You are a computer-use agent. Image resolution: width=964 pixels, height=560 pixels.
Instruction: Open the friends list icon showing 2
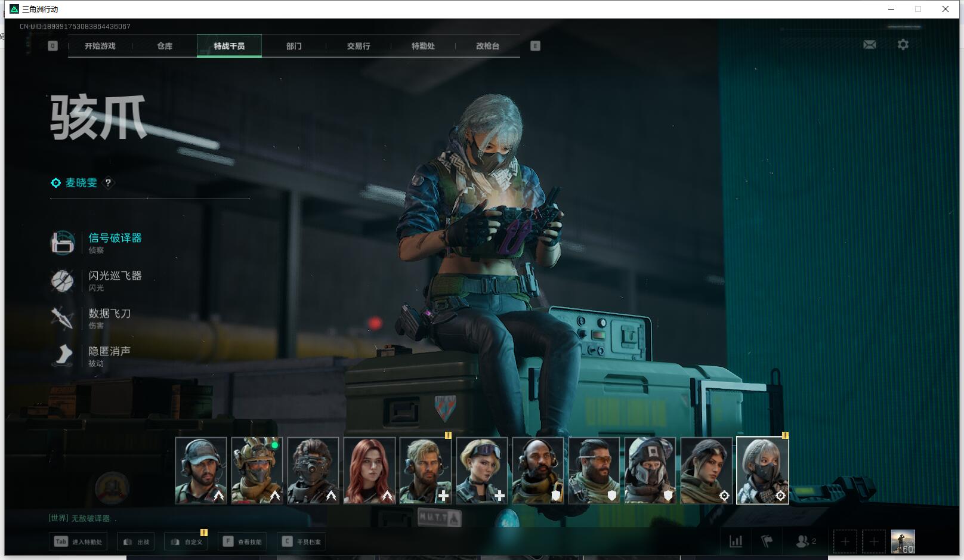point(806,542)
